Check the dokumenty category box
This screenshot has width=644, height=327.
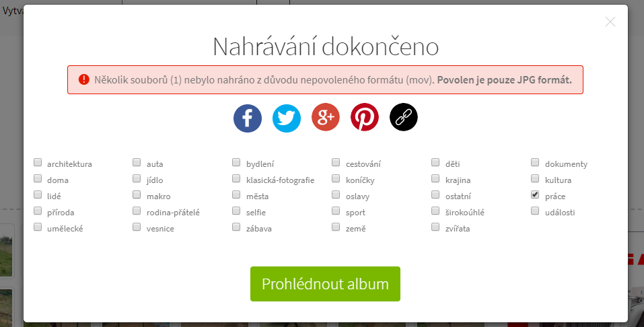(535, 163)
